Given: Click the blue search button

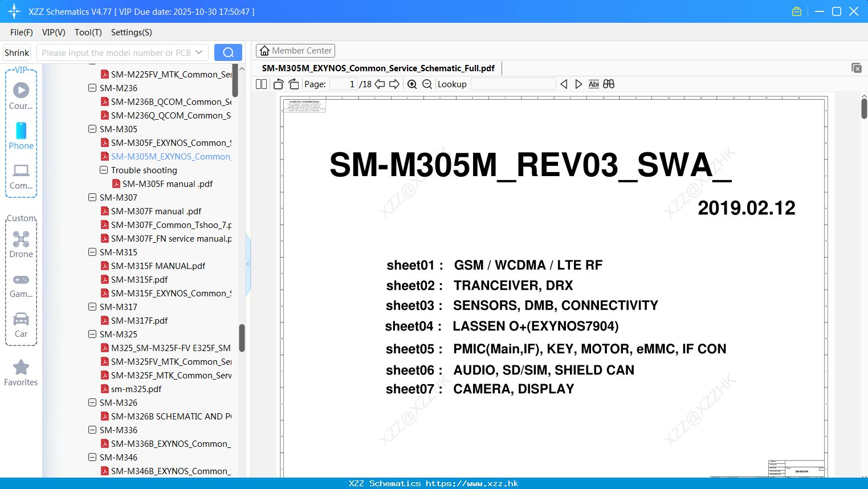Looking at the screenshot, I should [228, 52].
